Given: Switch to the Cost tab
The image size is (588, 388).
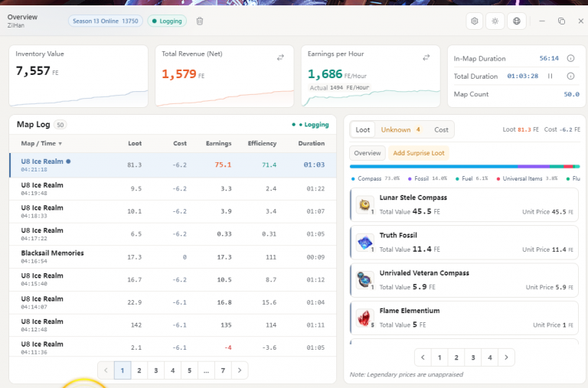Looking at the screenshot, I should 441,129.
